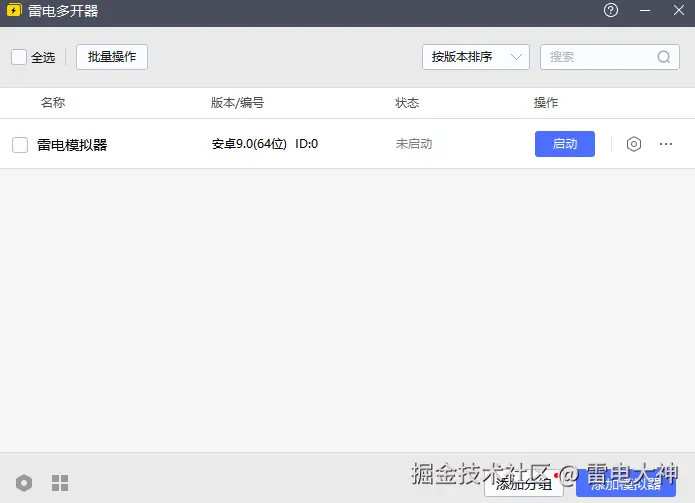
Task: Open emulator settings hexagon icon in row
Action: click(x=634, y=144)
